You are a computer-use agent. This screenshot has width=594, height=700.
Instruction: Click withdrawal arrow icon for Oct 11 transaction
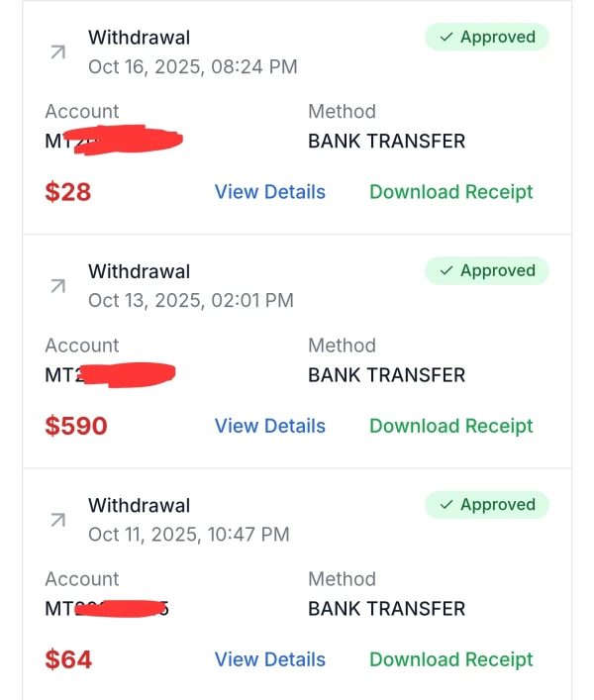coord(58,520)
